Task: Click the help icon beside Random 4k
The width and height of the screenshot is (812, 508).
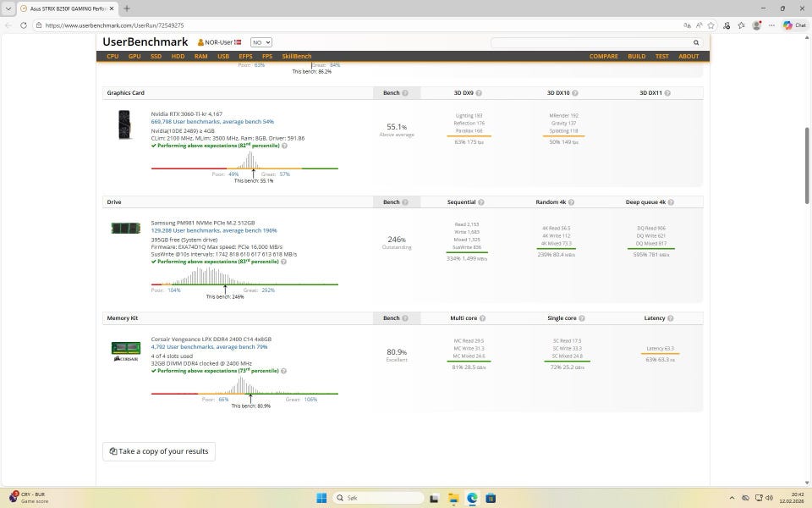Action: (571, 202)
